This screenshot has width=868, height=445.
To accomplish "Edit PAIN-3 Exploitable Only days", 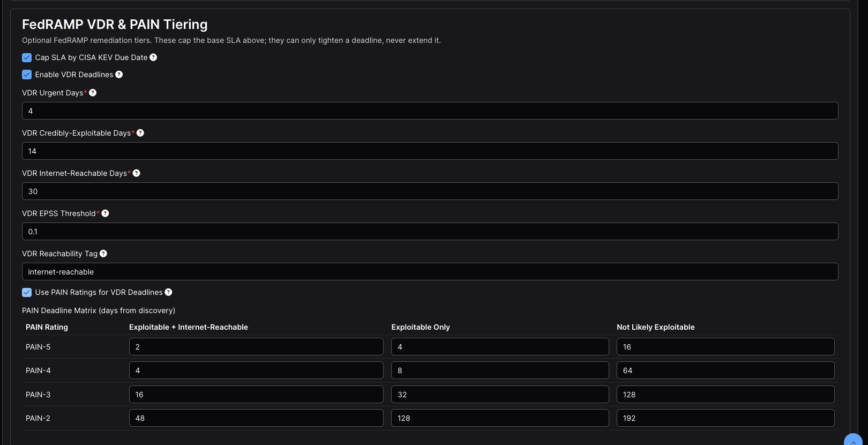I will 500,395.
